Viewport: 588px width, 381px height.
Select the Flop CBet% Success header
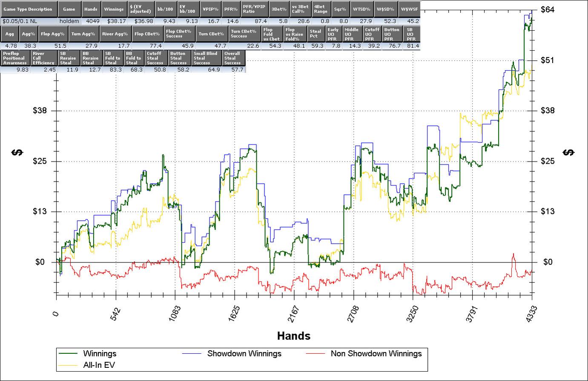(180, 34)
